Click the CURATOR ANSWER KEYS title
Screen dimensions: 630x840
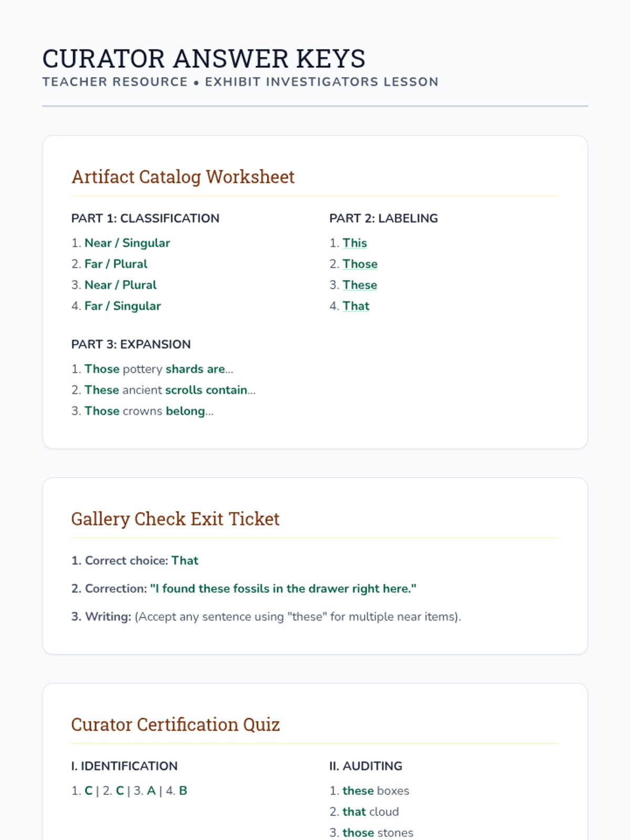coord(204,58)
